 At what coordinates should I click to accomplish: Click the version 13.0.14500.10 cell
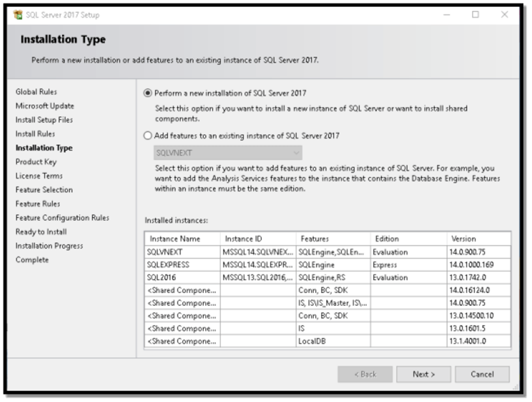click(479, 315)
